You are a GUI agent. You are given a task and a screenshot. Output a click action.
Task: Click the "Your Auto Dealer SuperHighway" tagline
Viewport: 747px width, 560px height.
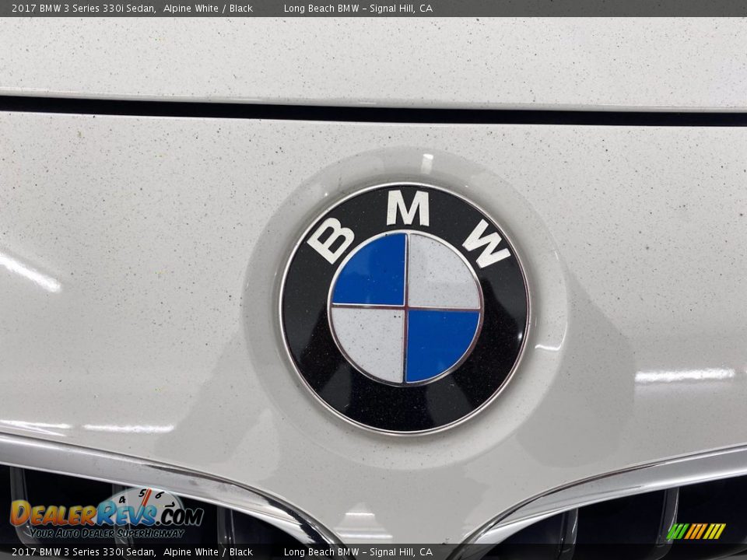coord(107,534)
